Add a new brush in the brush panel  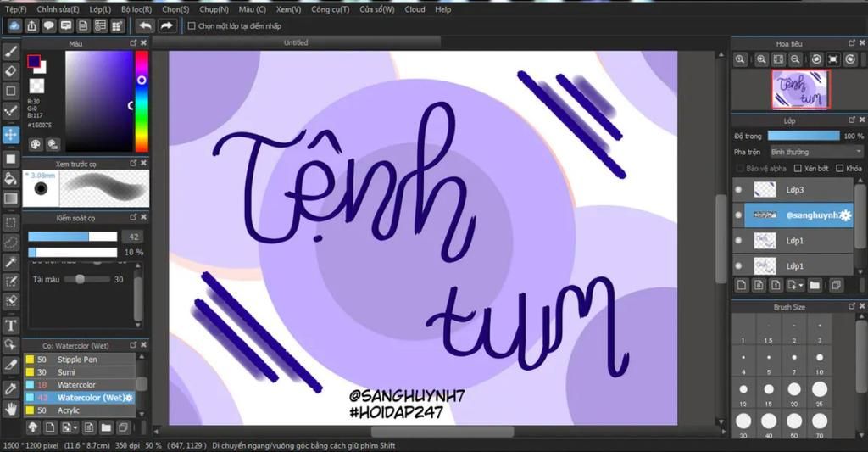point(50,427)
